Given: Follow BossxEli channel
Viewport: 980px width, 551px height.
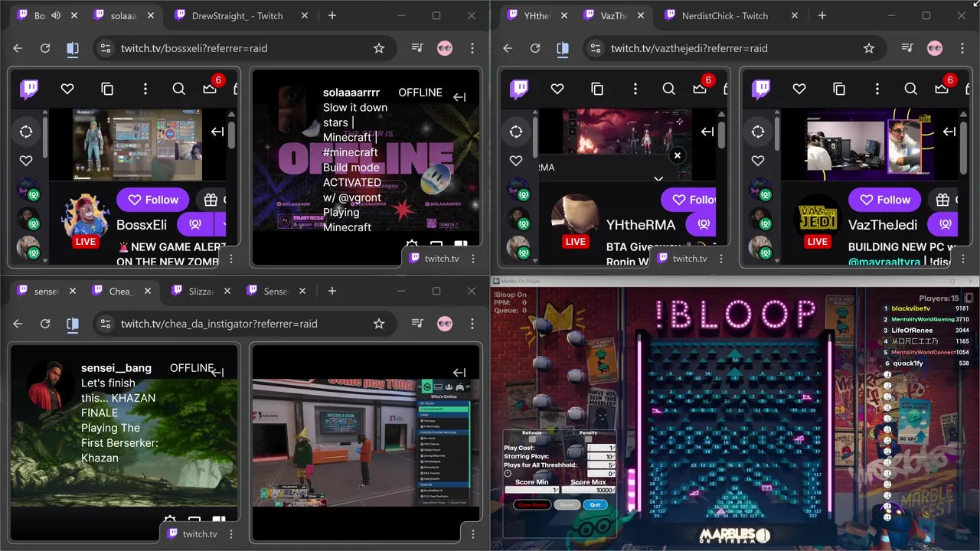Looking at the screenshot, I should 153,200.
